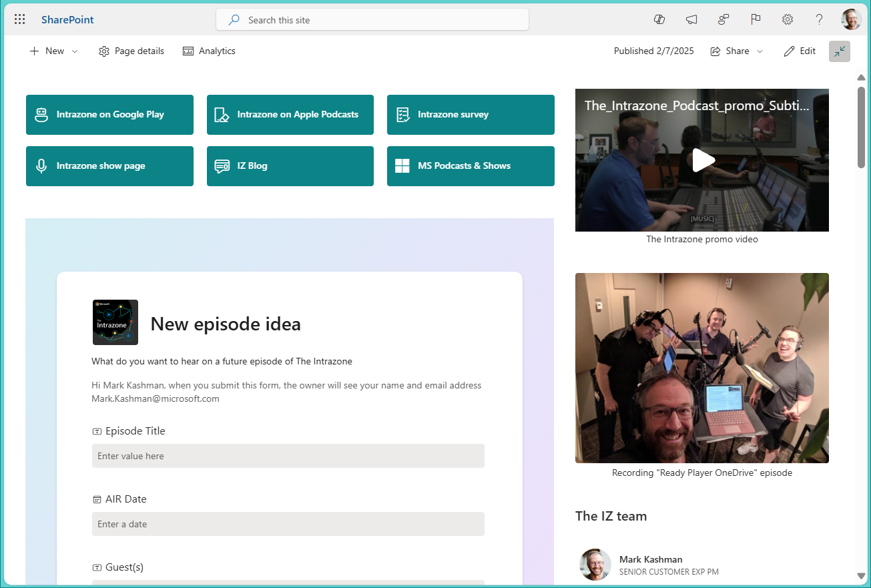Viewport: 871px width, 588px height.
Task: Click inside the Episode Title input field
Action: [x=288, y=456]
